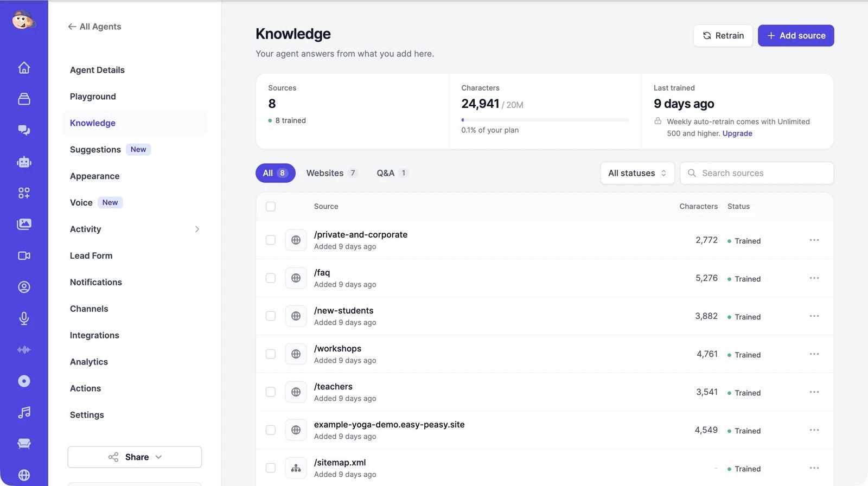Image resolution: width=868 pixels, height=486 pixels.
Task: Open the three-dot menu for /private-and-corporate
Action: pyautogui.click(x=814, y=240)
